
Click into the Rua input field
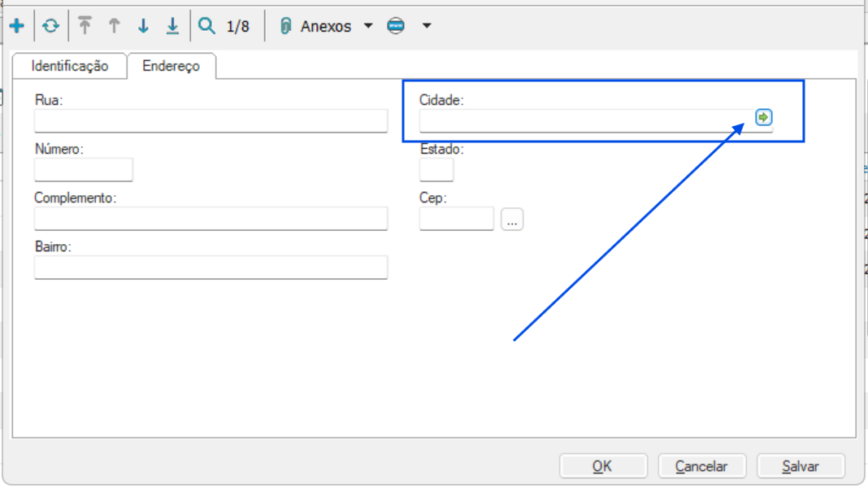210,121
